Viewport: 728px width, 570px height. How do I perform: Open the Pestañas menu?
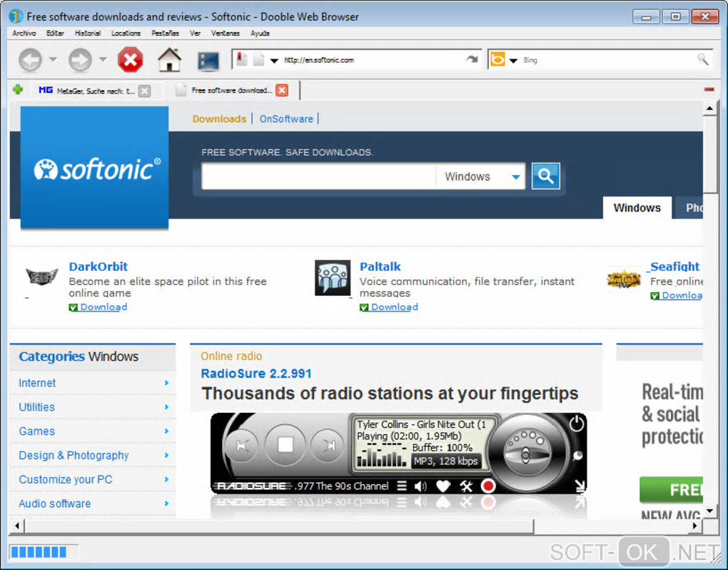coord(165,34)
